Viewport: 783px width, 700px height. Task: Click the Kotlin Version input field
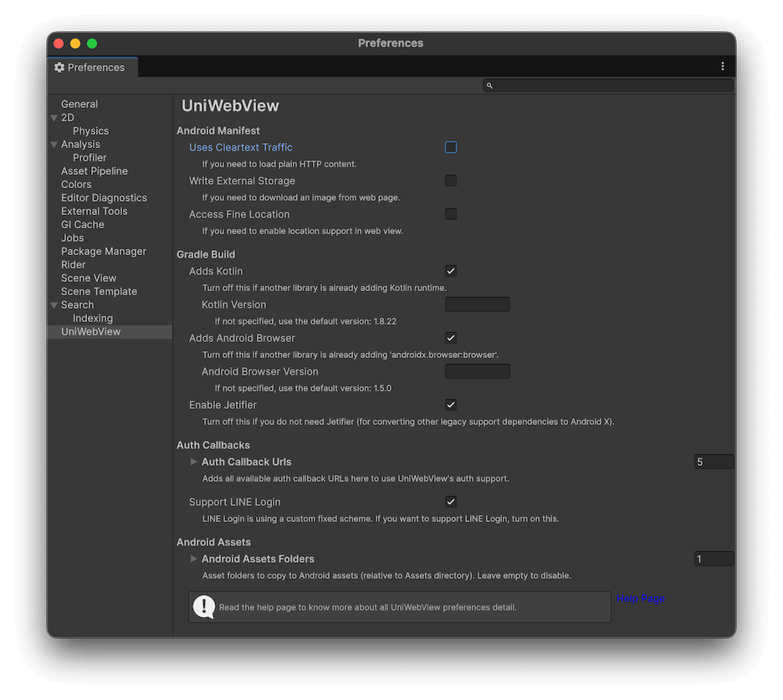pos(477,304)
